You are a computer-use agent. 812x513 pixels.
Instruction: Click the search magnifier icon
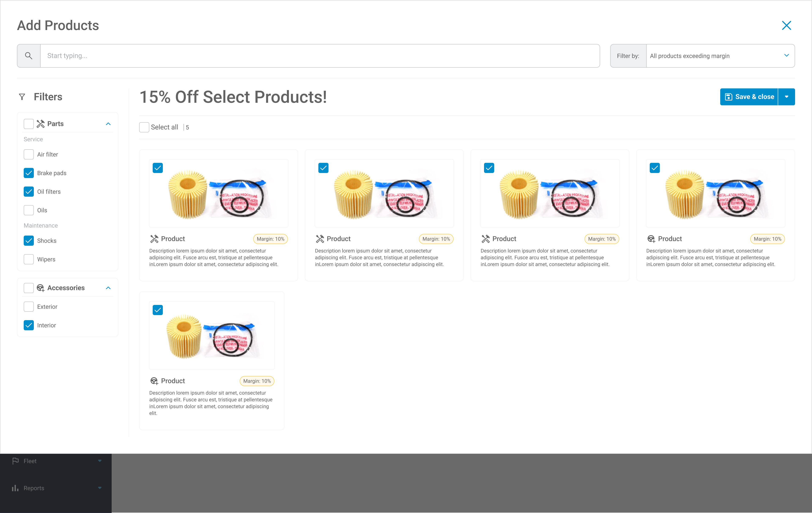tap(29, 56)
